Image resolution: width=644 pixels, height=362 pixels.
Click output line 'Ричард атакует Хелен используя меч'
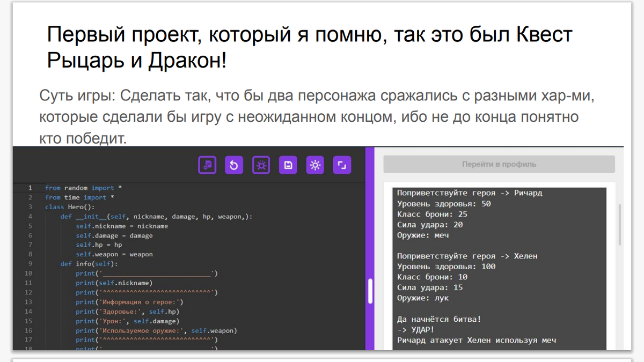pyautogui.click(x=477, y=340)
